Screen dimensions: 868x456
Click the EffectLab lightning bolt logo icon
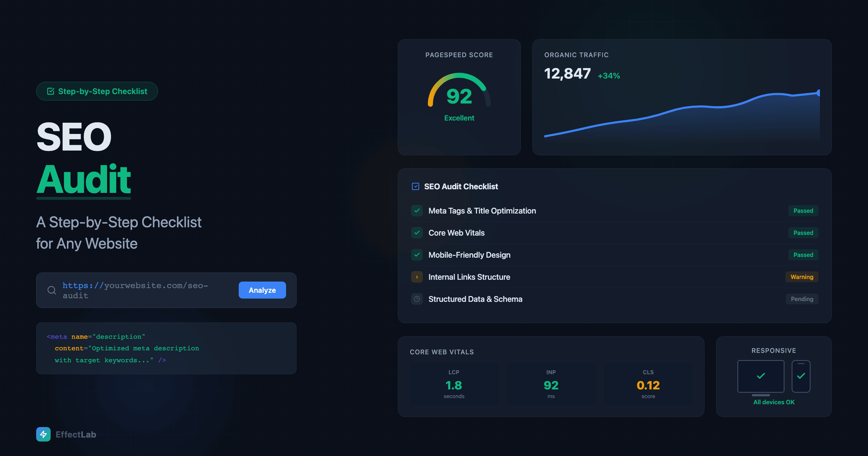[43, 434]
